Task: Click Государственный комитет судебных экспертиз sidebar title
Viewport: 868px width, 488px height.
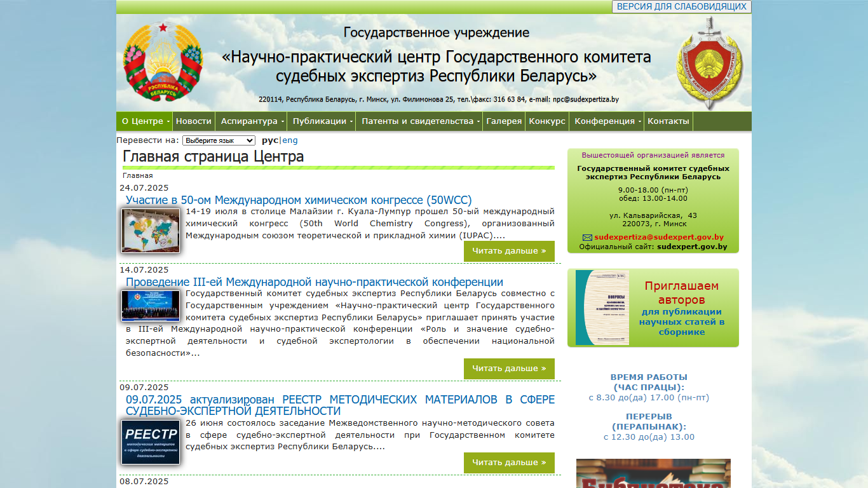Action: pyautogui.click(x=653, y=173)
